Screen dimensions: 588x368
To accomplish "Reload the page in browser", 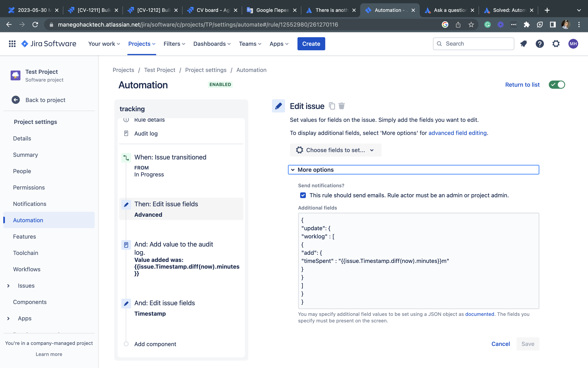I will tap(35, 25).
